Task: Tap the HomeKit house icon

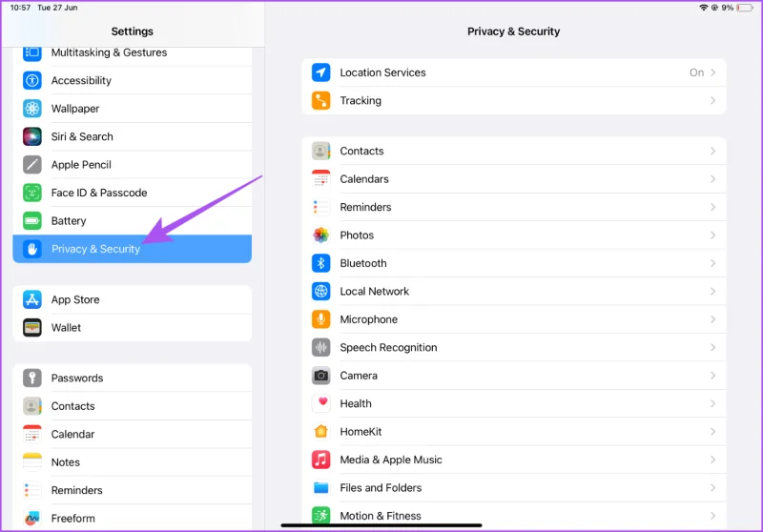Action: point(320,431)
